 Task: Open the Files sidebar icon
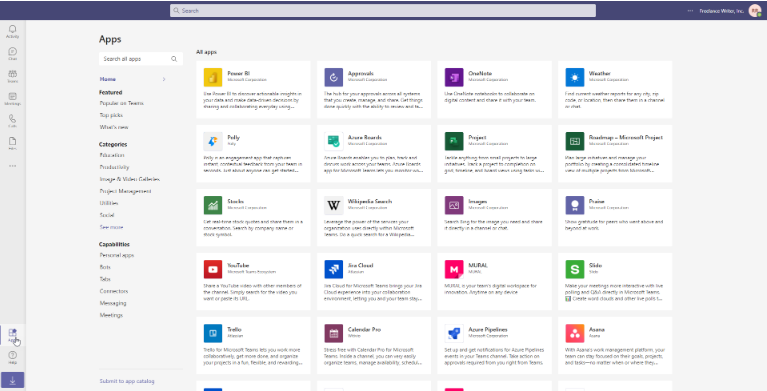pos(13,141)
